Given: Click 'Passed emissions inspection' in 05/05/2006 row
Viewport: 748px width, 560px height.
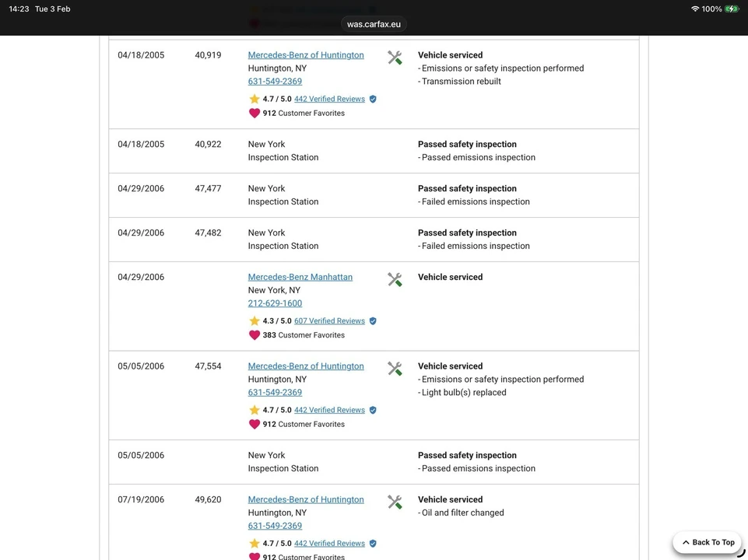Looking at the screenshot, I should tap(479, 469).
